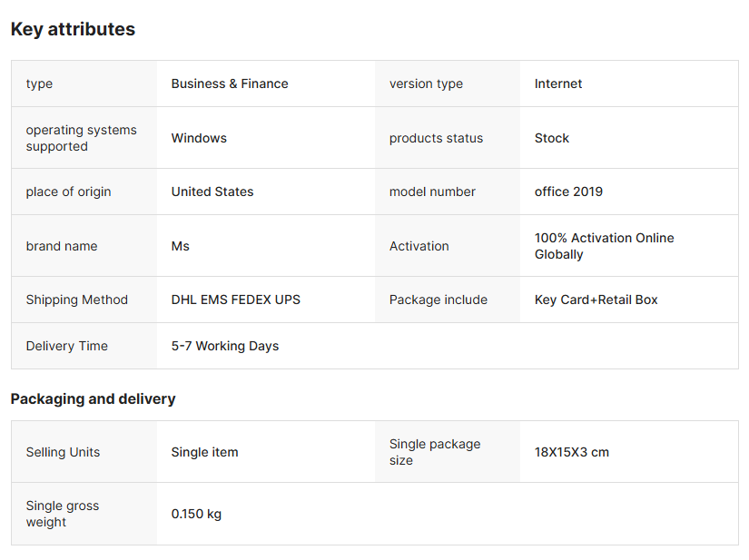Select the Internet value cell
This screenshot has width=749, height=560.
tap(558, 84)
